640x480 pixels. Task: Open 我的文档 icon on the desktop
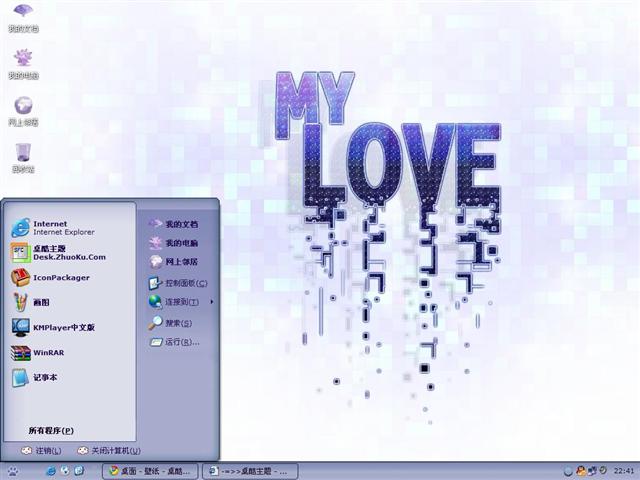point(23,17)
